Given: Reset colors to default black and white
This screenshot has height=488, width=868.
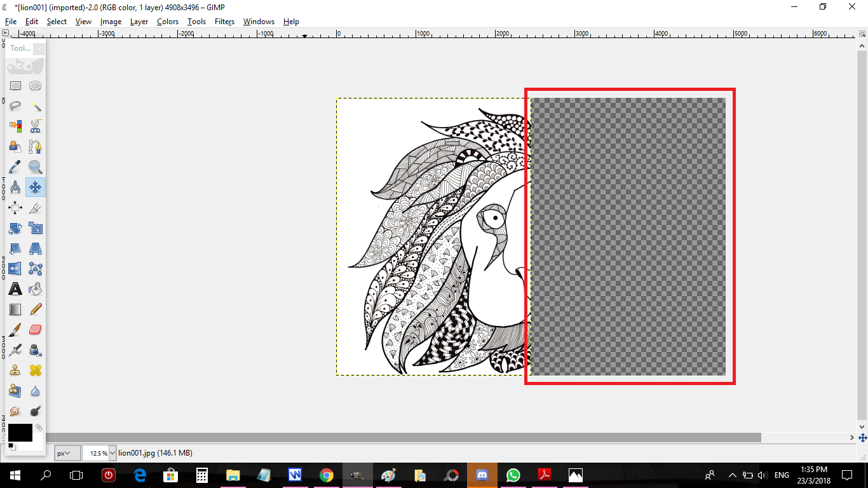Looking at the screenshot, I should tap(11, 447).
